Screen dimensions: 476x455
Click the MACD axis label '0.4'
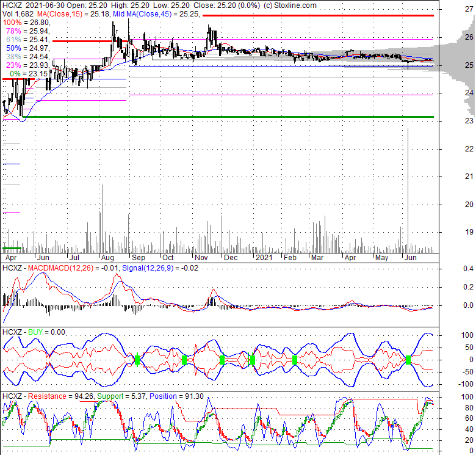469,269
